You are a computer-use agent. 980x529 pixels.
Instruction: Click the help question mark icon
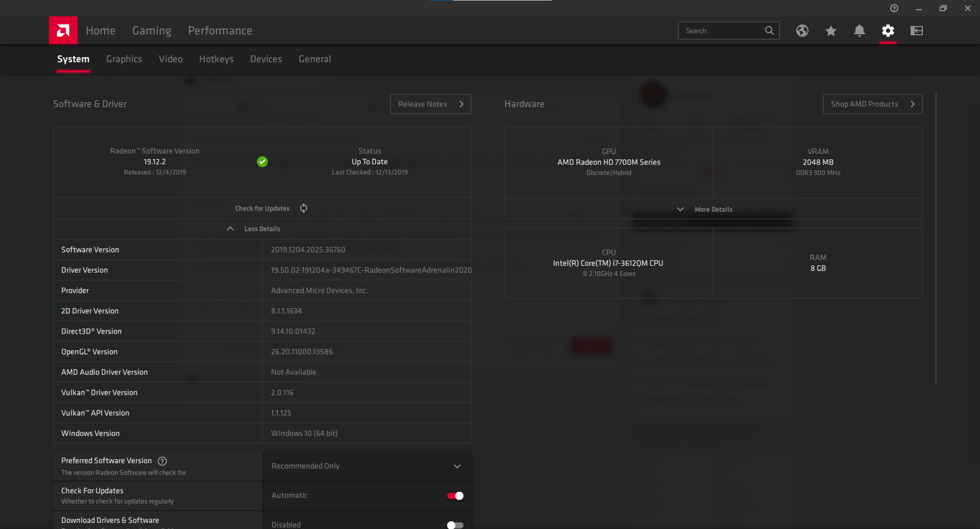[894, 8]
